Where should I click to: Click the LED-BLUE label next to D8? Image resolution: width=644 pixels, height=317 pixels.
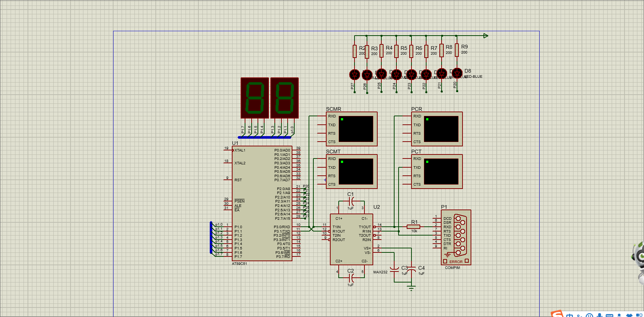474,77
